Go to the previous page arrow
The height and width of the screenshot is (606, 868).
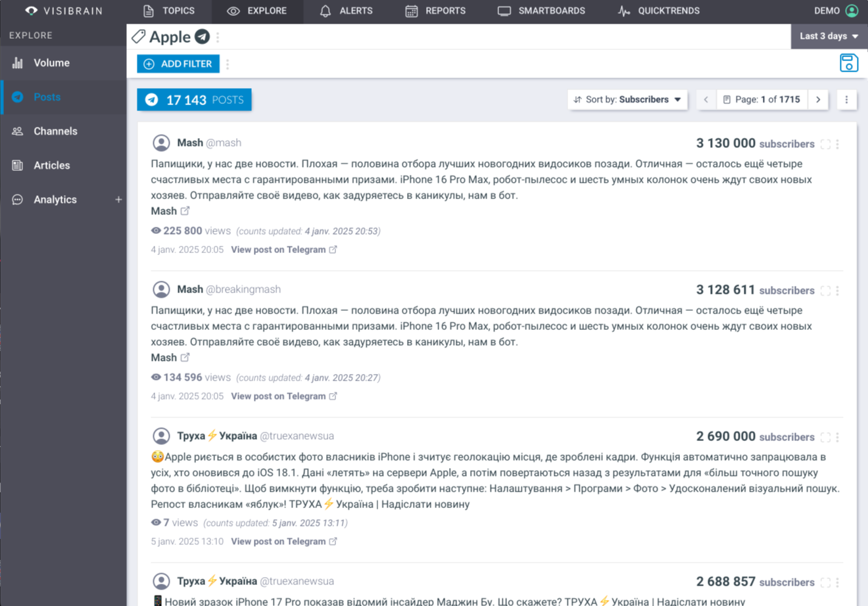(706, 99)
